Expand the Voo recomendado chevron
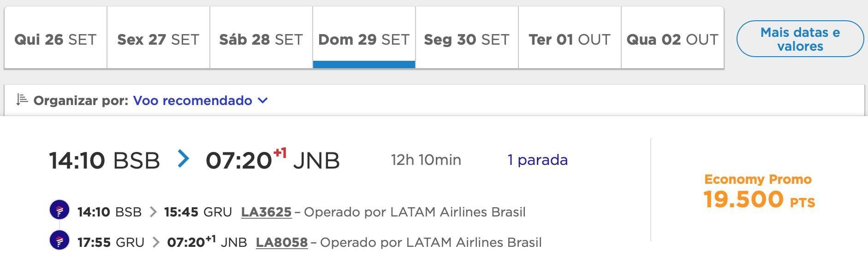The image size is (868, 257). [262, 100]
